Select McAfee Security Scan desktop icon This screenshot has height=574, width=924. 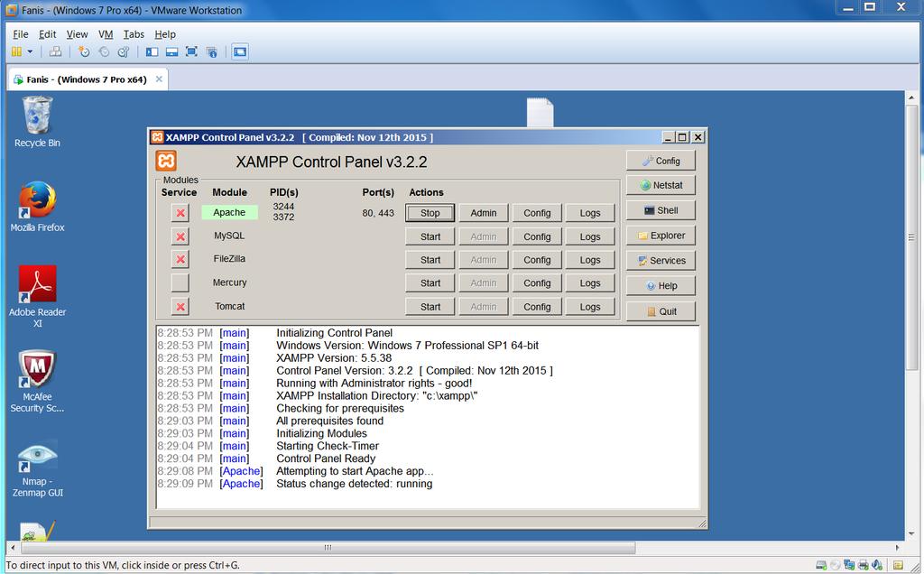(37, 381)
